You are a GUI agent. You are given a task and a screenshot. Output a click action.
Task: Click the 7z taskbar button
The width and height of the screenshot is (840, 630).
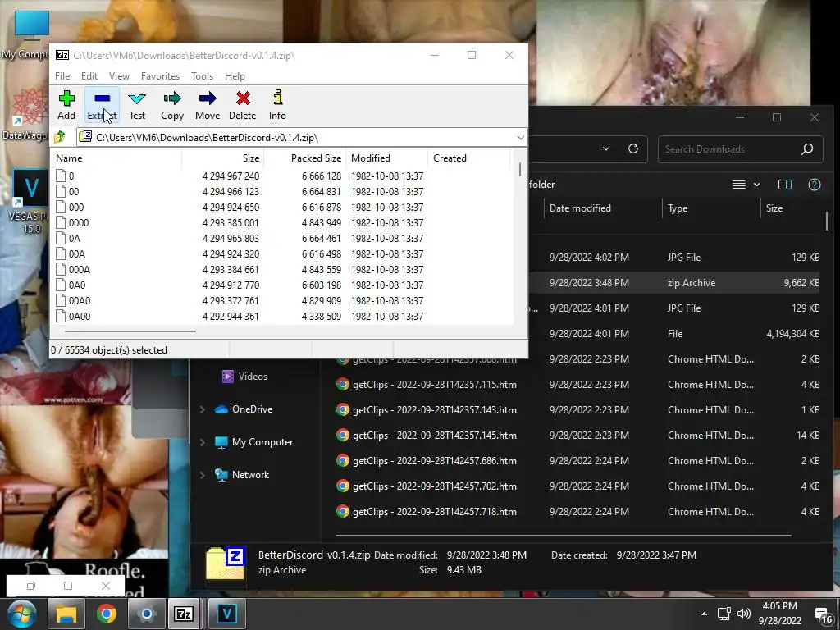pos(184,614)
